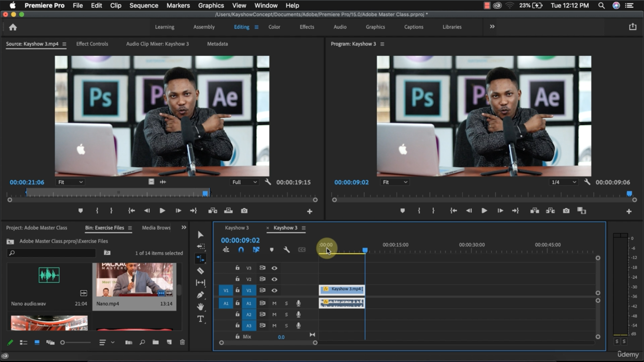Select the Slip tool
The height and width of the screenshot is (362, 644).
click(200, 283)
